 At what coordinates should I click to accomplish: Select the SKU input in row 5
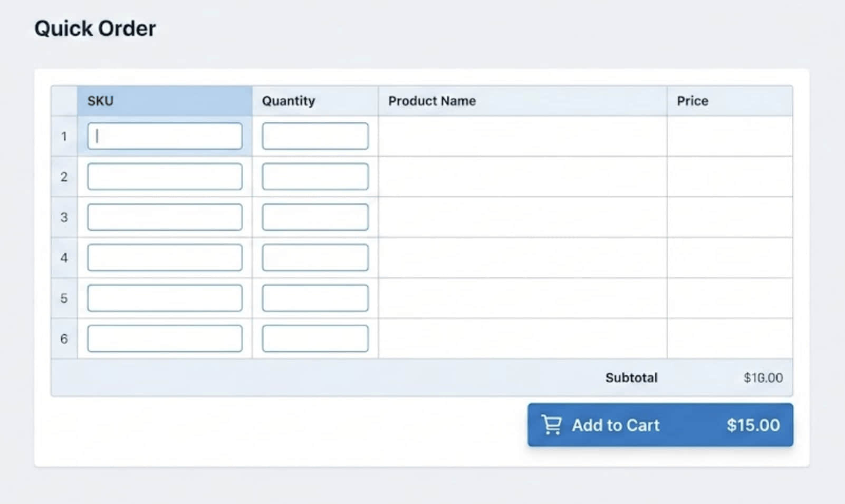pos(165,298)
